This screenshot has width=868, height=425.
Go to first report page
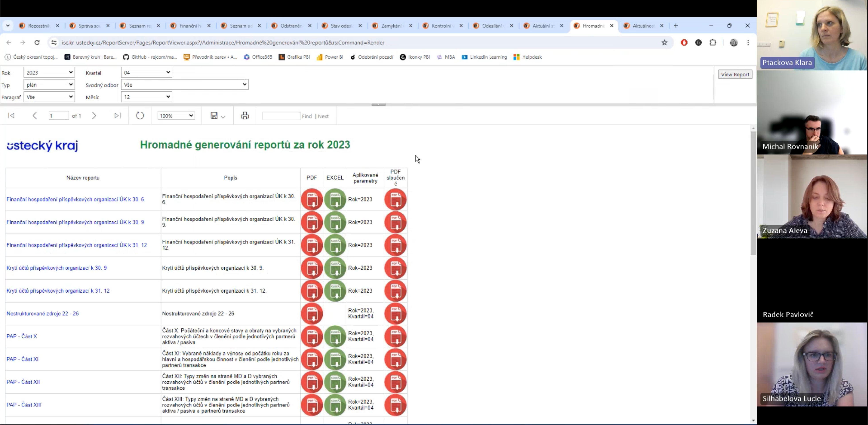(x=11, y=116)
